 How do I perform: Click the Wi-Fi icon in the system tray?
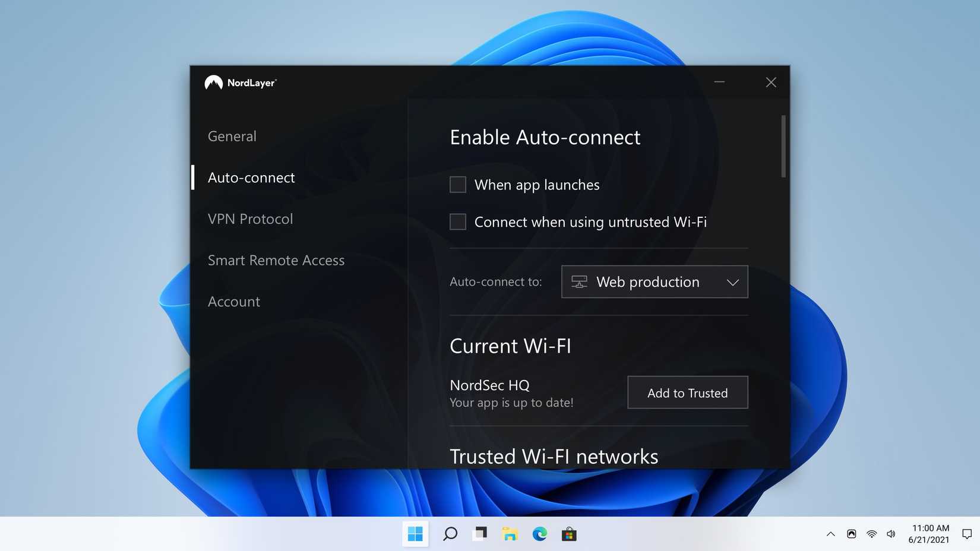click(871, 534)
